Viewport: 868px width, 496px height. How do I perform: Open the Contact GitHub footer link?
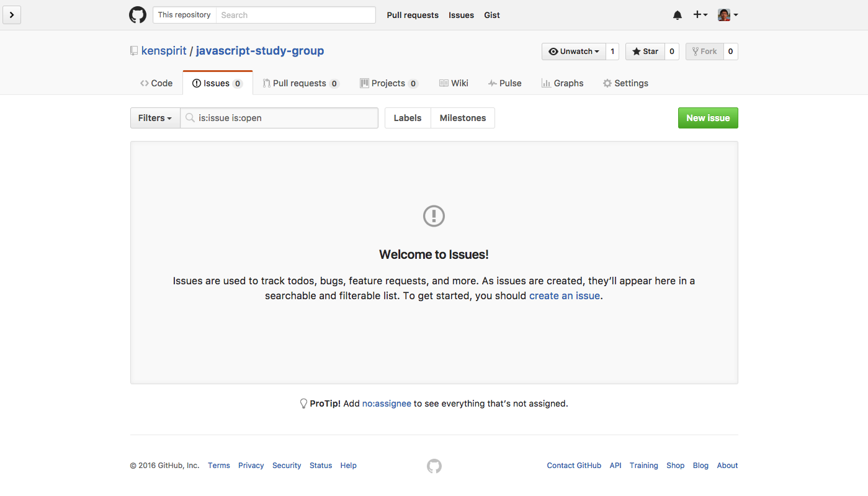point(574,466)
